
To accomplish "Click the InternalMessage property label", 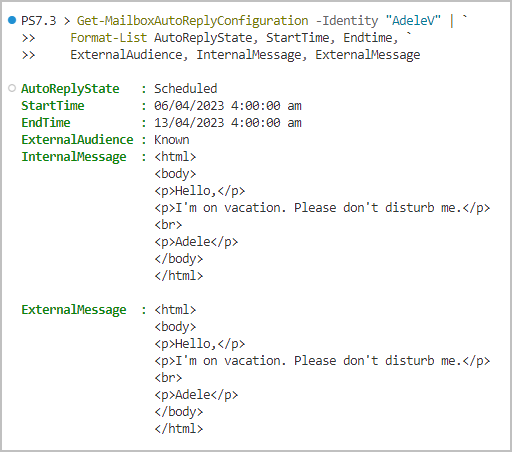I will tap(74, 157).
